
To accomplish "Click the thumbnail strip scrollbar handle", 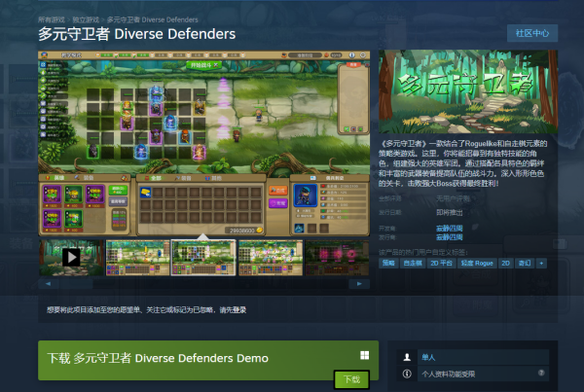I will click(x=76, y=284).
